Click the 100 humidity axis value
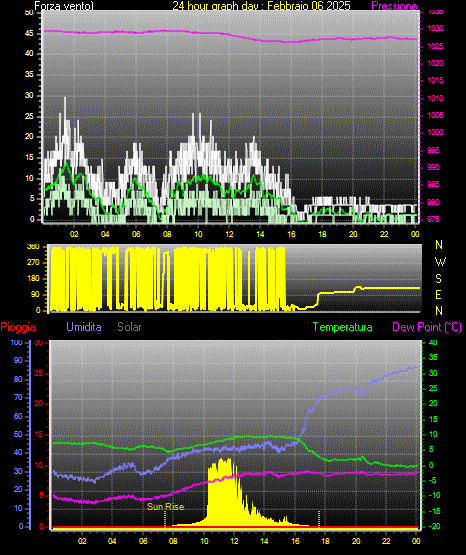This screenshot has height=555, width=466. tap(17, 343)
